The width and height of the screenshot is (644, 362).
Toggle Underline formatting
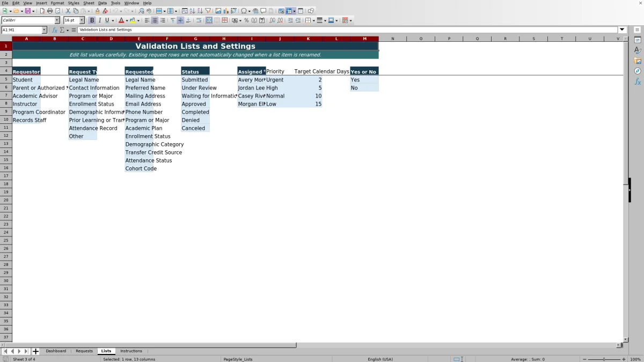(107, 20)
